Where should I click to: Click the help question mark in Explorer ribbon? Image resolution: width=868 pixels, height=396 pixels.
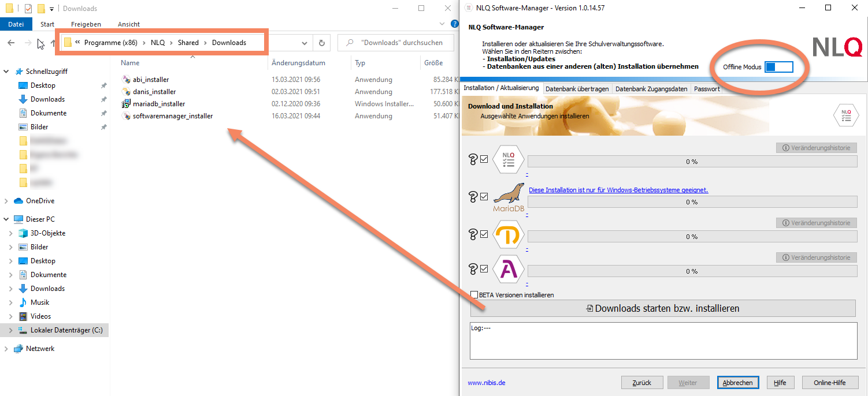[x=454, y=24]
